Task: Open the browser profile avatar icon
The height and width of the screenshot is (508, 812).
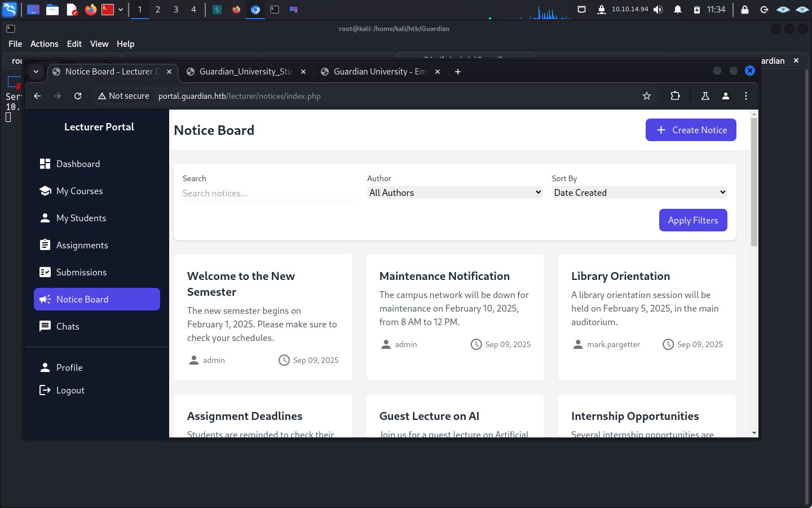Action: 726,96
